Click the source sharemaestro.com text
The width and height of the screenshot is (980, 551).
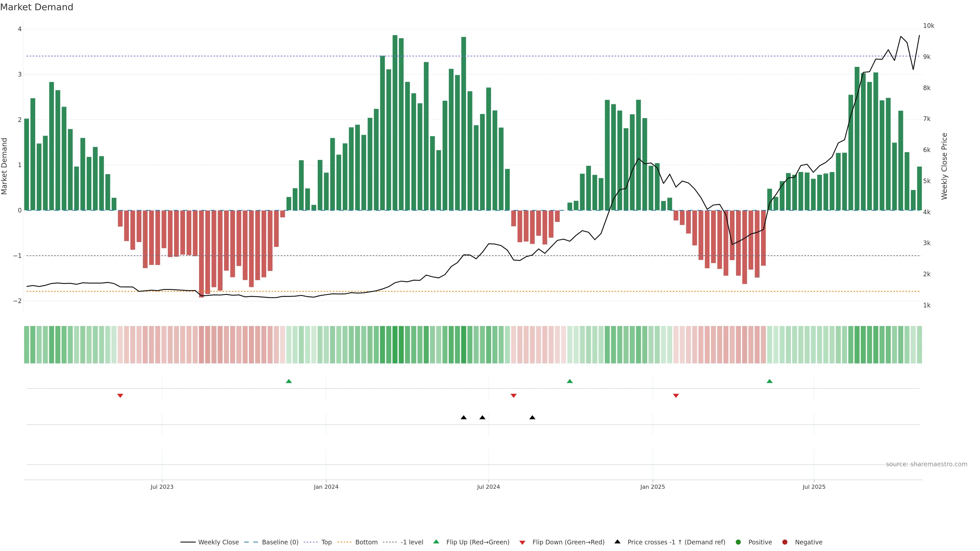pos(926,464)
